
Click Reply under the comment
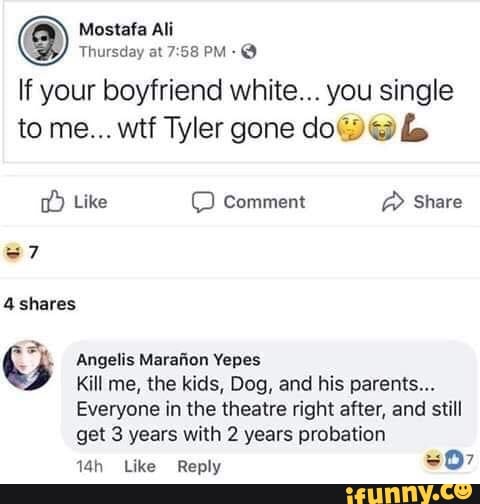[199, 467]
